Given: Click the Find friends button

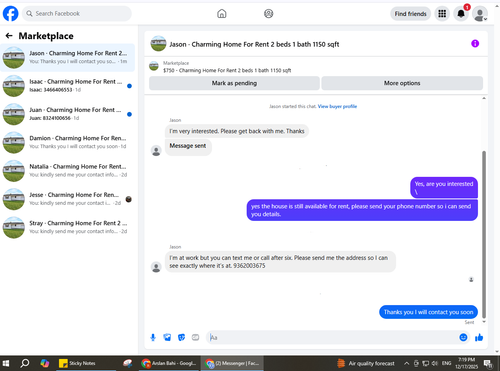Looking at the screenshot, I should click(410, 14).
